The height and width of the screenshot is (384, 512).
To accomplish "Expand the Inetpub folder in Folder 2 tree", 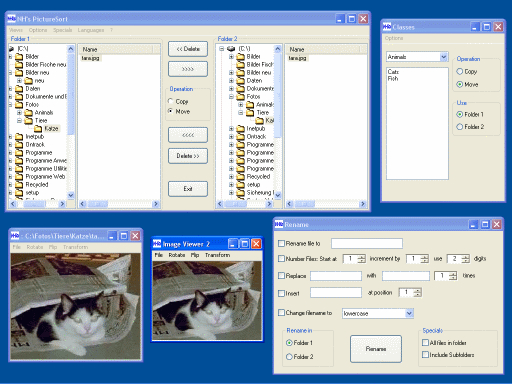I will [x=231, y=128].
